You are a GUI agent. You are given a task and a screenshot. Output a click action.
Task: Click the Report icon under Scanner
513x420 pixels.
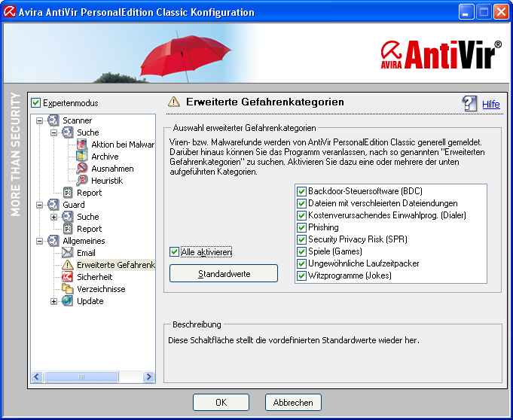click(x=67, y=193)
